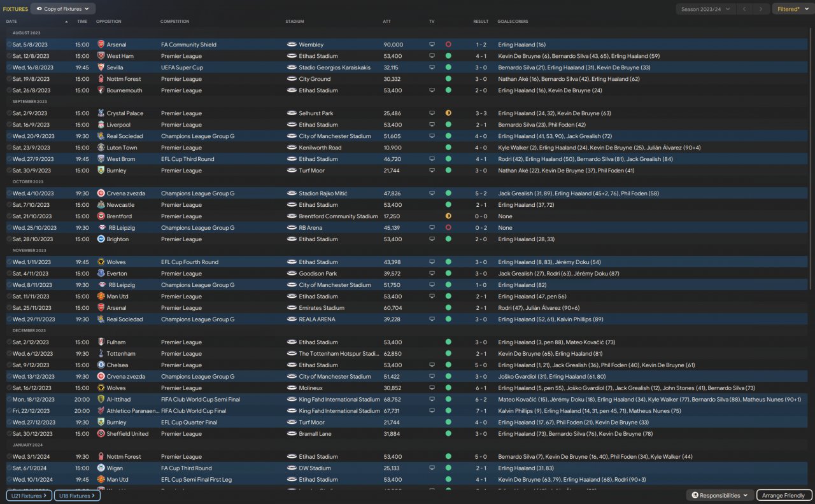Viewport: 815px width, 504px height.
Task: Tick the selection circle for Wed, 16/8/2023
Action: [x=9, y=67]
